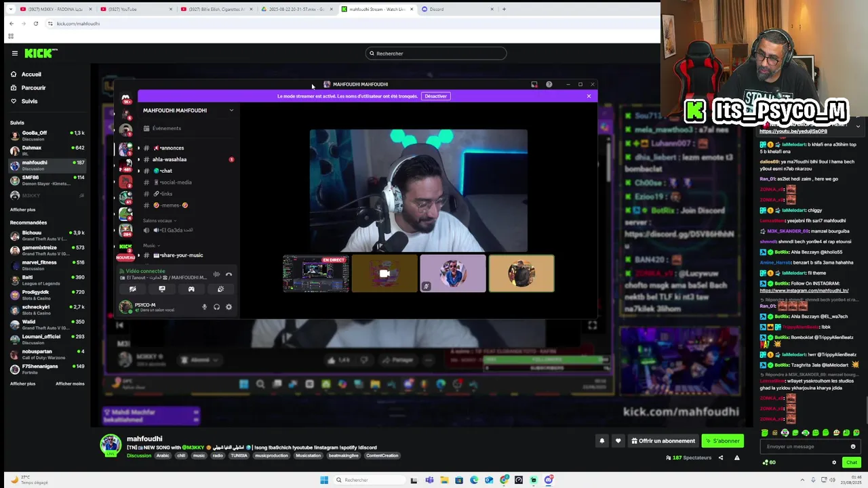Click share screen button in Discord
The image size is (868, 488).
click(162, 289)
